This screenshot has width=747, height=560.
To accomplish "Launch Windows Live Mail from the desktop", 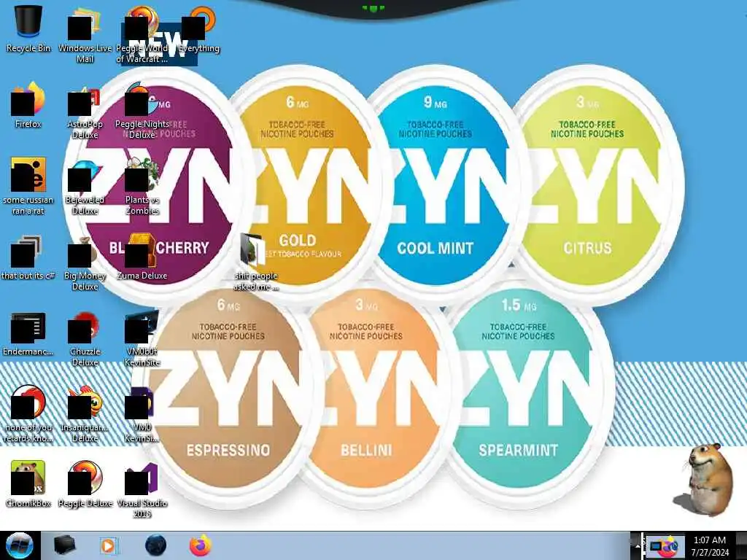I will [85, 34].
